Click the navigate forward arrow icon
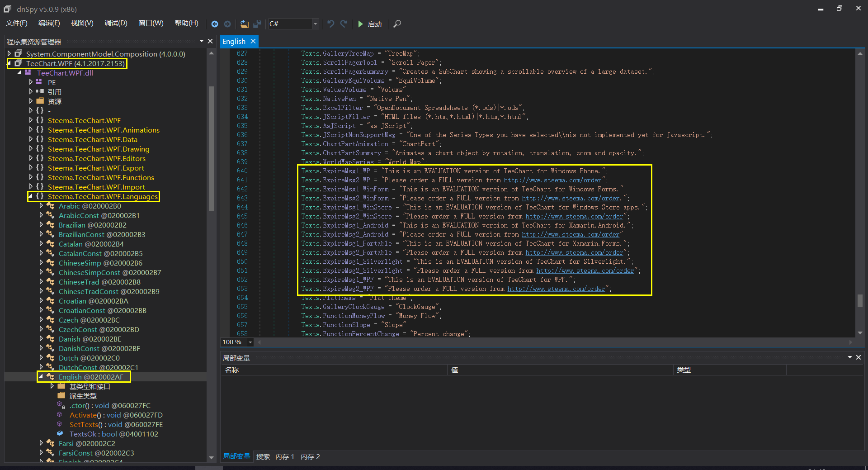868x470 pixels. [x=227, y=24]
